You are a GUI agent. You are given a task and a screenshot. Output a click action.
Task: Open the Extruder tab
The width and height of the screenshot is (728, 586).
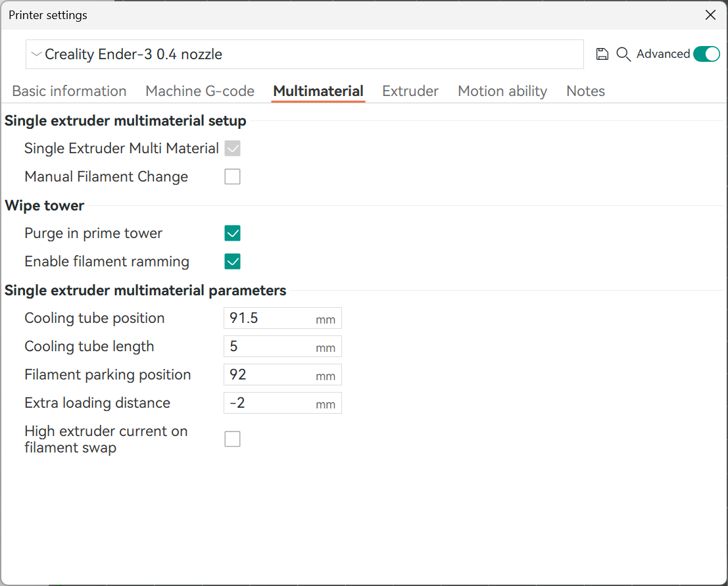pos(410,91)
